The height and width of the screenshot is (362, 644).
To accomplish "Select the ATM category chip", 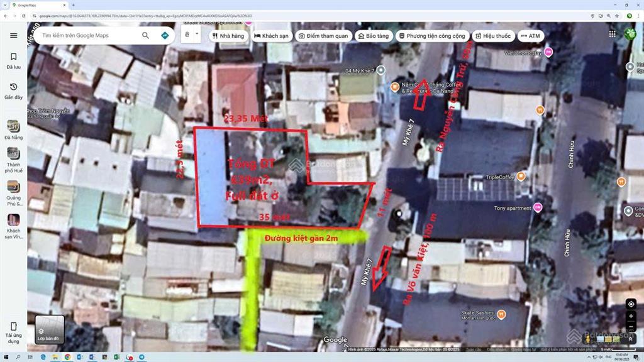I will click(531, 36).
